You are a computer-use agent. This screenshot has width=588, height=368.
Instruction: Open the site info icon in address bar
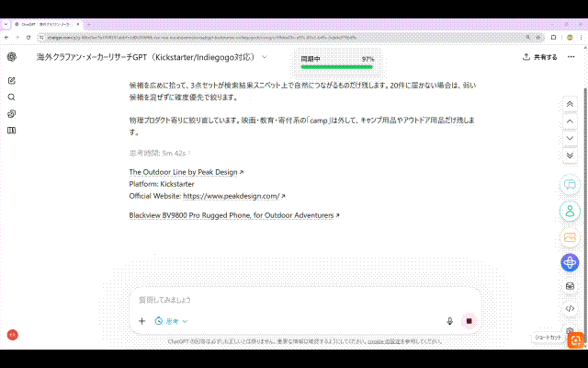41,38
